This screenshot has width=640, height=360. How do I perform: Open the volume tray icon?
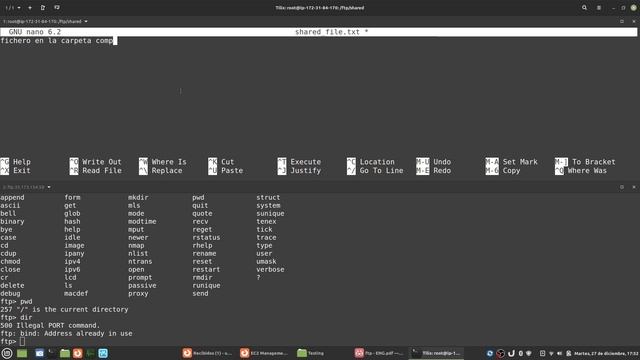tap(560, 353)
